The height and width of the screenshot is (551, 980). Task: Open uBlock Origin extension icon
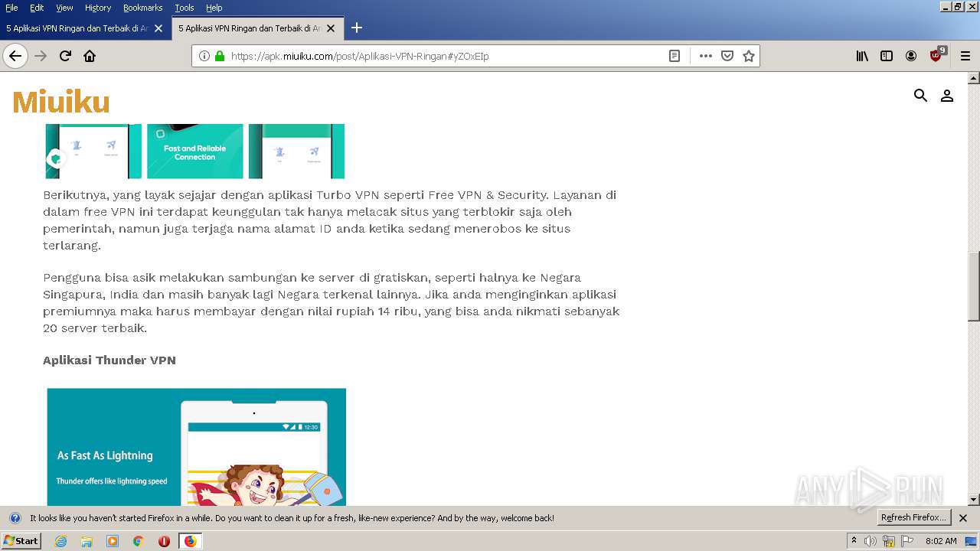coord(937,55)
